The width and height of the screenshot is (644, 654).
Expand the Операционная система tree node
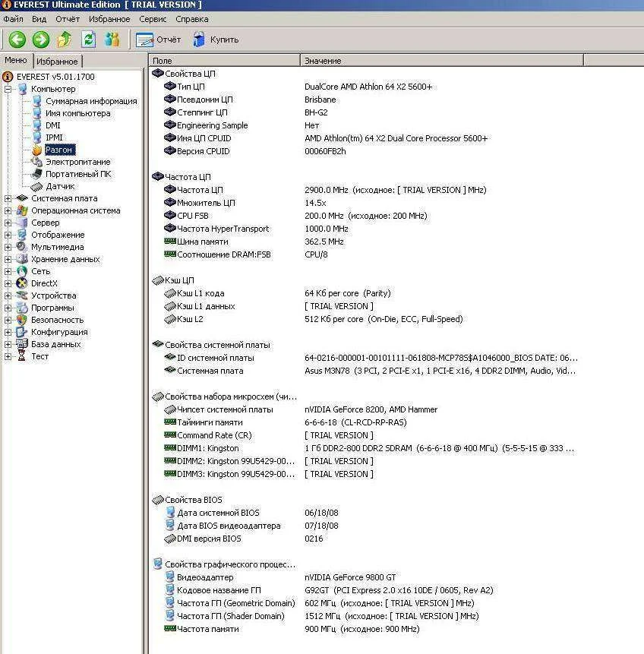[8, 210]
